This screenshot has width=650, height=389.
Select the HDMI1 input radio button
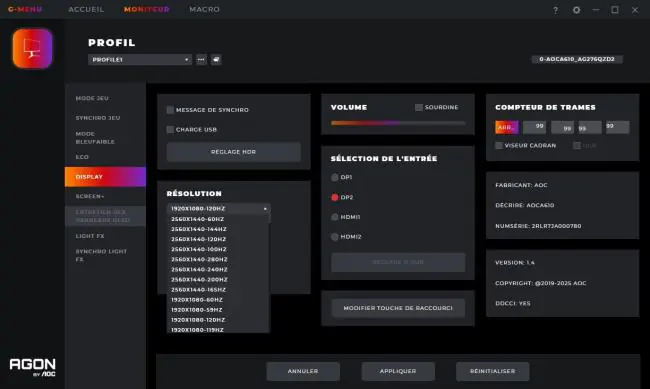click(335, 217)
